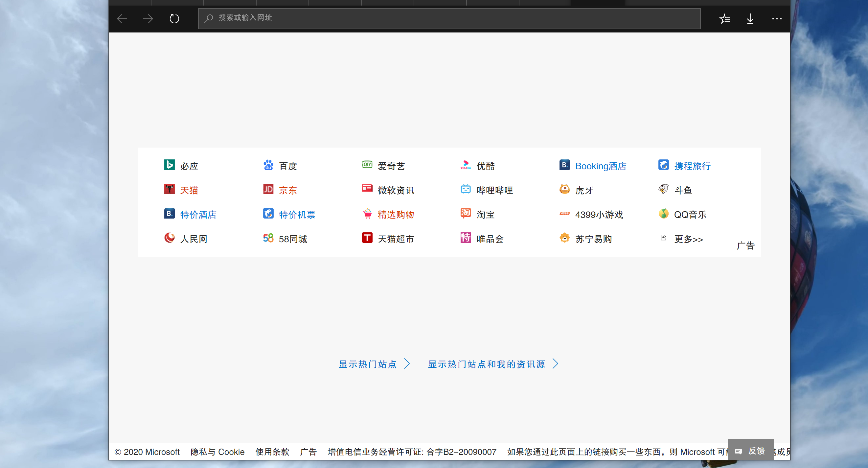Image resolution: width=868 pixels, height=468 pixels.
Task: Click the Taobao 淘宝 icon
Action: click(x=466, y=213)
